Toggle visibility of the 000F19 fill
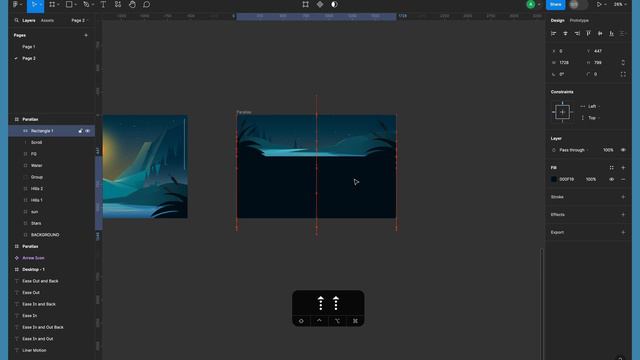 click(x=611, y=179)
